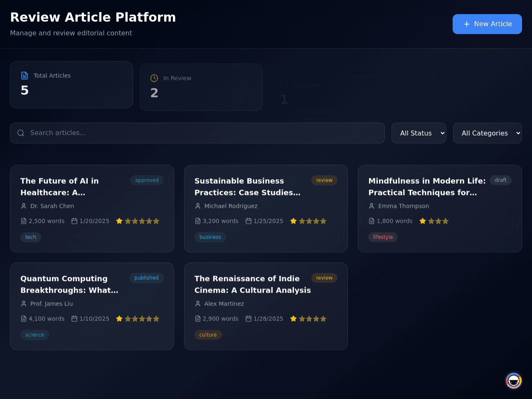Click first star on Mindfulness card
532x399 pixels.
423,221
